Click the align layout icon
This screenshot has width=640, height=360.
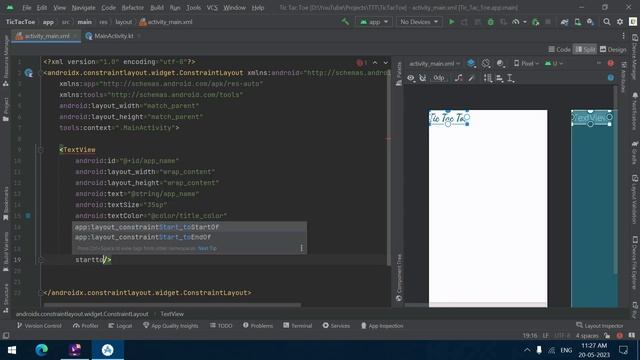500,78
